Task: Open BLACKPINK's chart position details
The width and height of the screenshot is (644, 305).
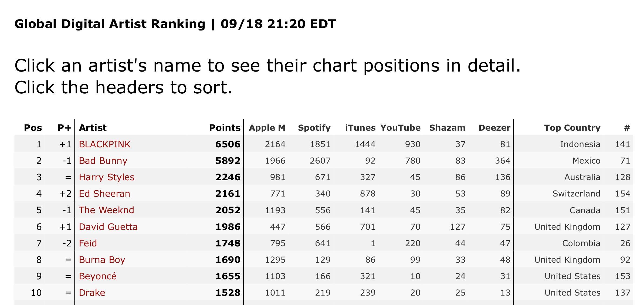Action: (x=104, y=144)
